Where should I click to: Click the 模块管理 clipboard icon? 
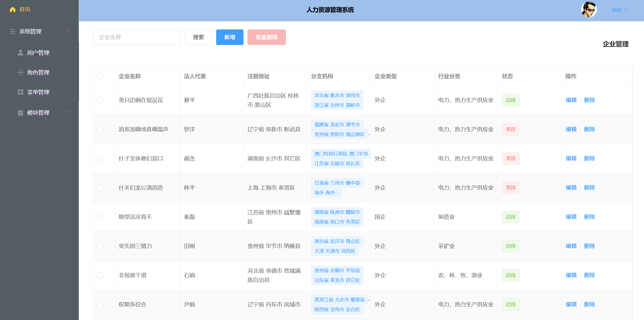(20, 113)
